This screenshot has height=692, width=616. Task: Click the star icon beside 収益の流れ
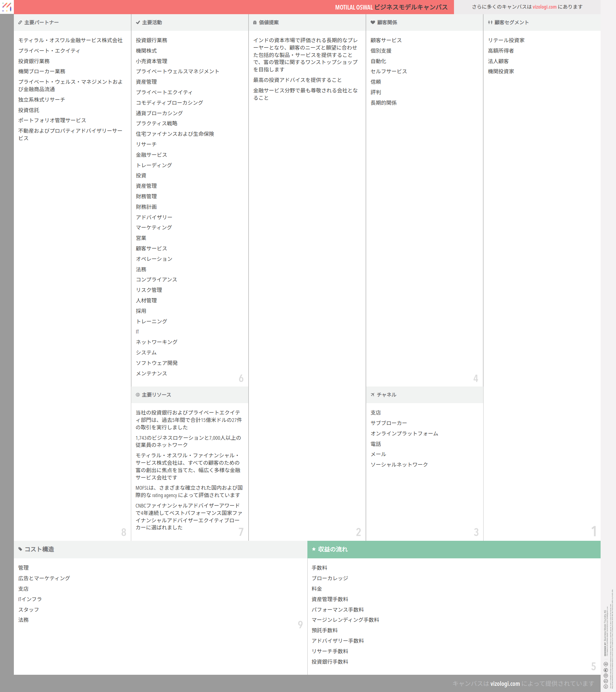pos(314,549)
